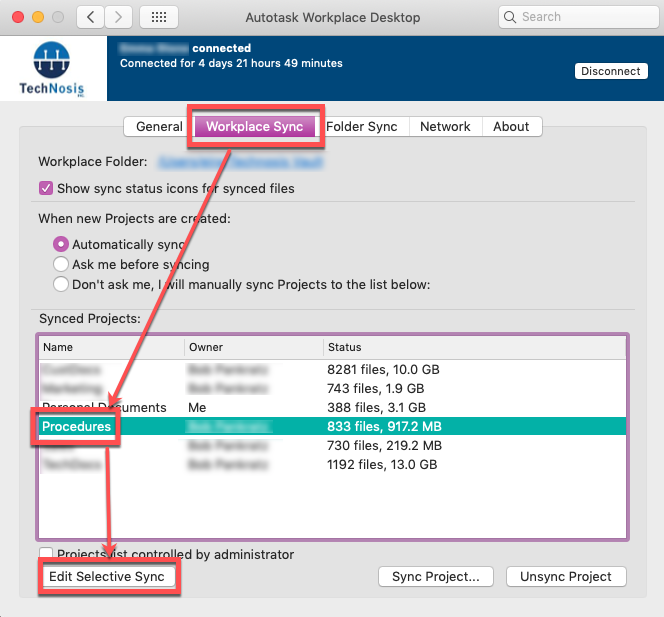Open the About tab

[x=511, y=126]
